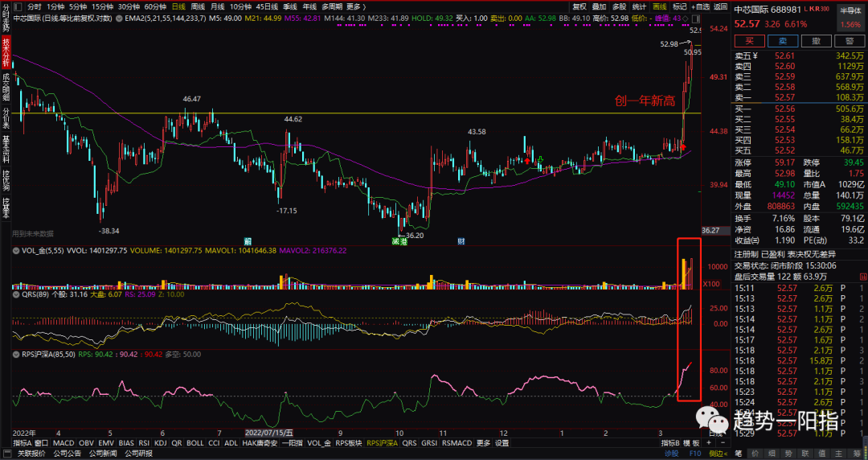868x460 pixels.
Task: Click 窗口 button in indicator bar
Action: [42, 443]
